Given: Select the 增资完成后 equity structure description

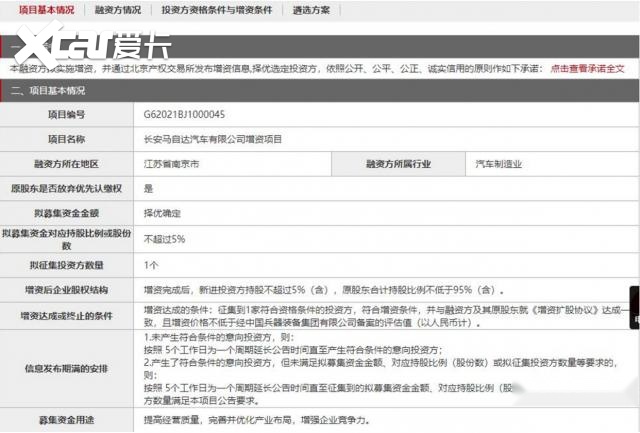Looking at the screenshot, I should click(324, 290).
